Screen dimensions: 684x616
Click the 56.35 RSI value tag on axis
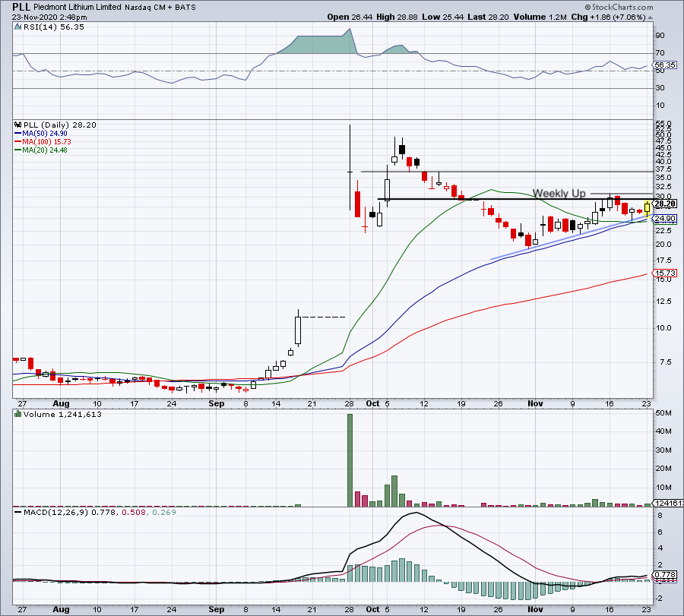pos(665,65)
